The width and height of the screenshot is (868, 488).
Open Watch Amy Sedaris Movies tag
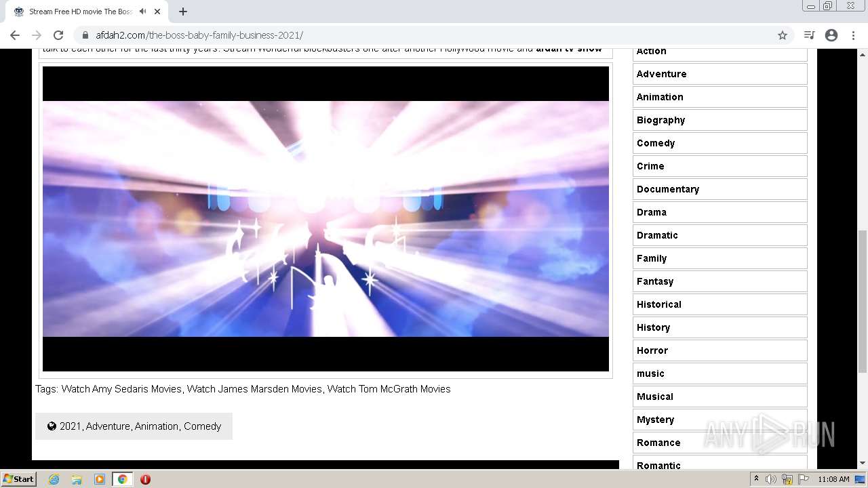pos(121,389)
